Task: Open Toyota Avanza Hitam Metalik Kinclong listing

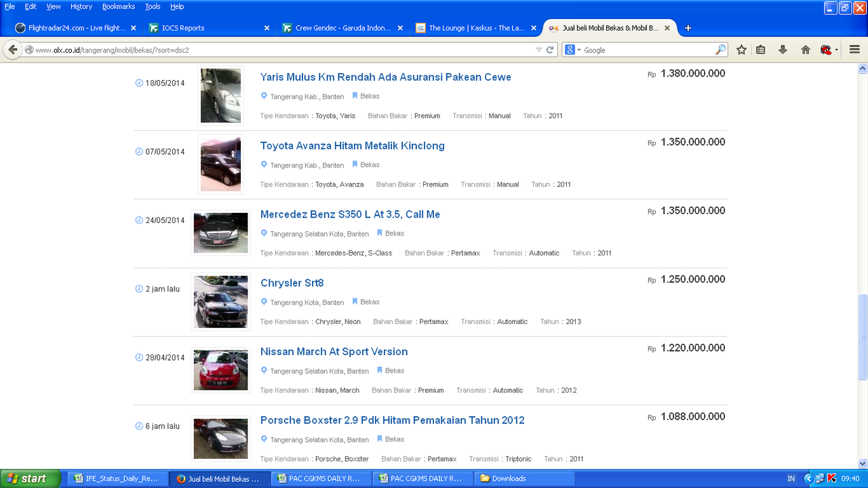Action: click(x=353, y=146)
